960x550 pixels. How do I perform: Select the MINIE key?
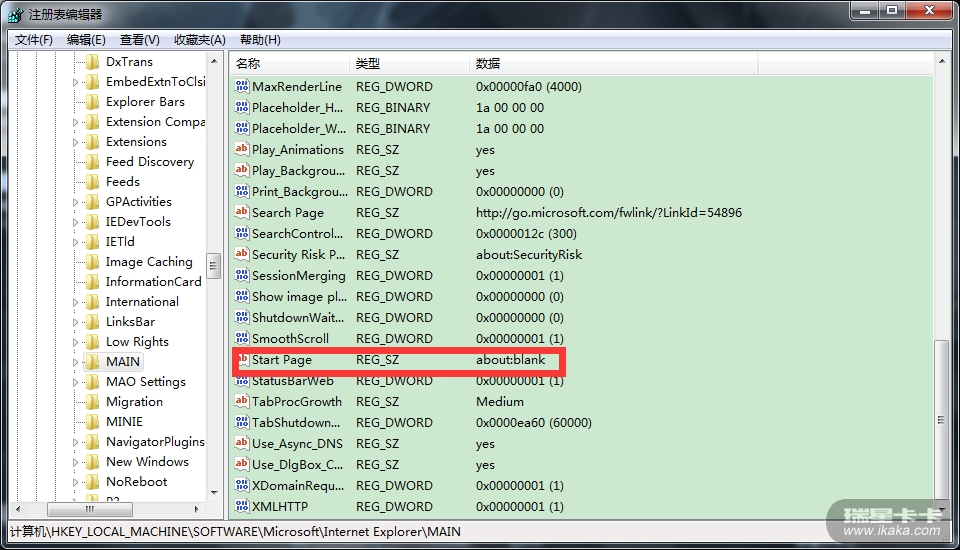[124, 421]
